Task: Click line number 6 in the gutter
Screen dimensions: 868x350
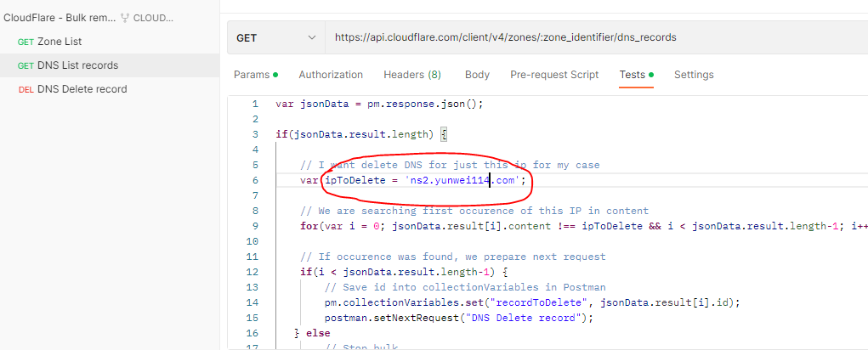Action: click(x=255, y=180)
